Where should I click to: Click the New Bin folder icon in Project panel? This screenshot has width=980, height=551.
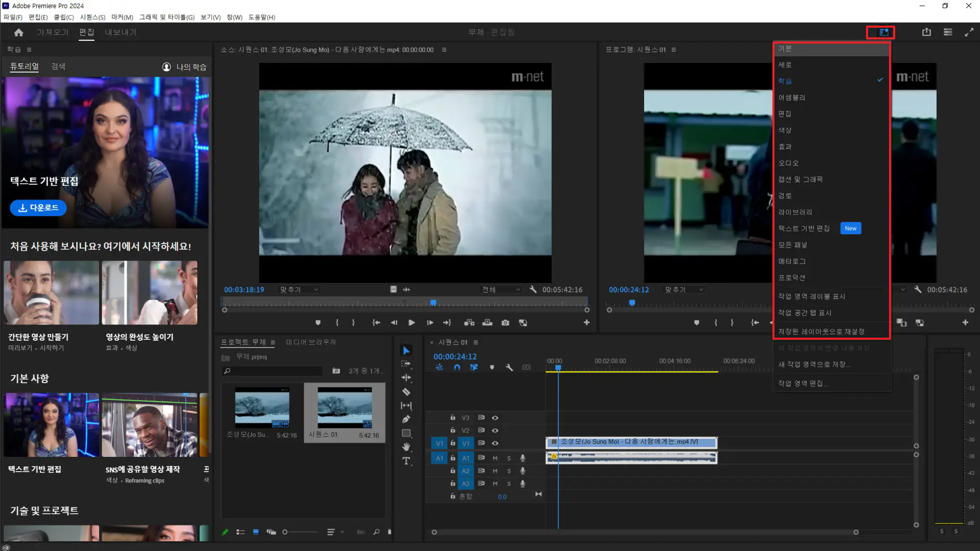336,371
